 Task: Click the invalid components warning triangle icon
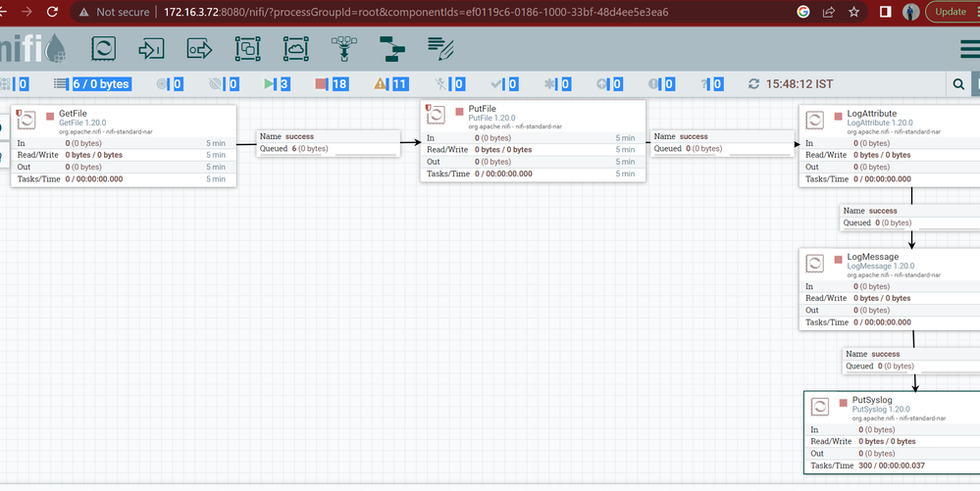tap(380, 83)
